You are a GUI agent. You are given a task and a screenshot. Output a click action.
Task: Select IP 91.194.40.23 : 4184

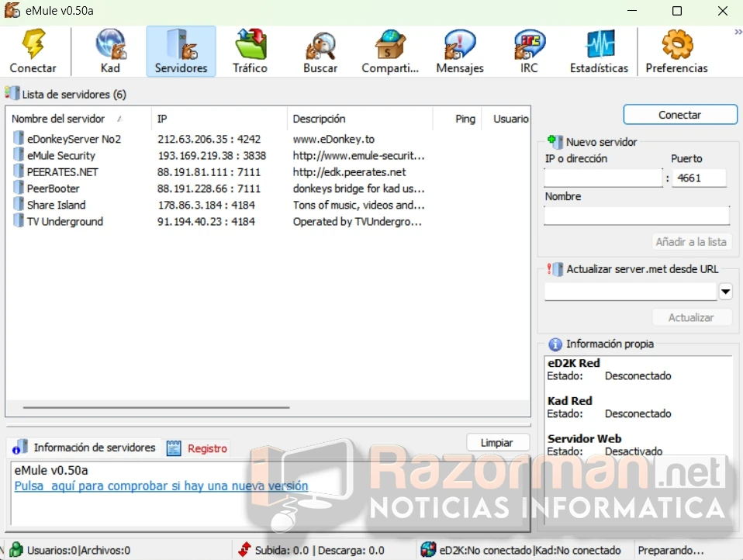[206, 222]
